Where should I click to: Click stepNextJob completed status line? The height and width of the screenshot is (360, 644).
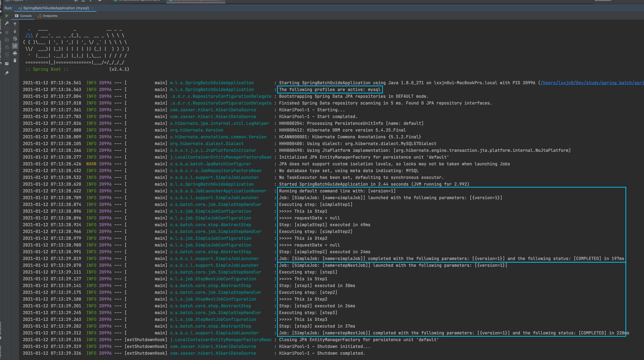click(454, 333)
